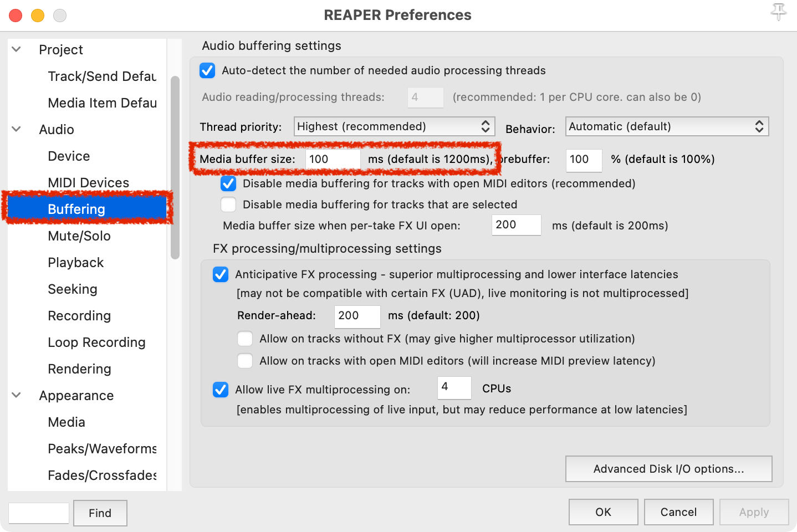Click the sidebar vertical scrollbar
797x532 pixels.
[175, 166]
